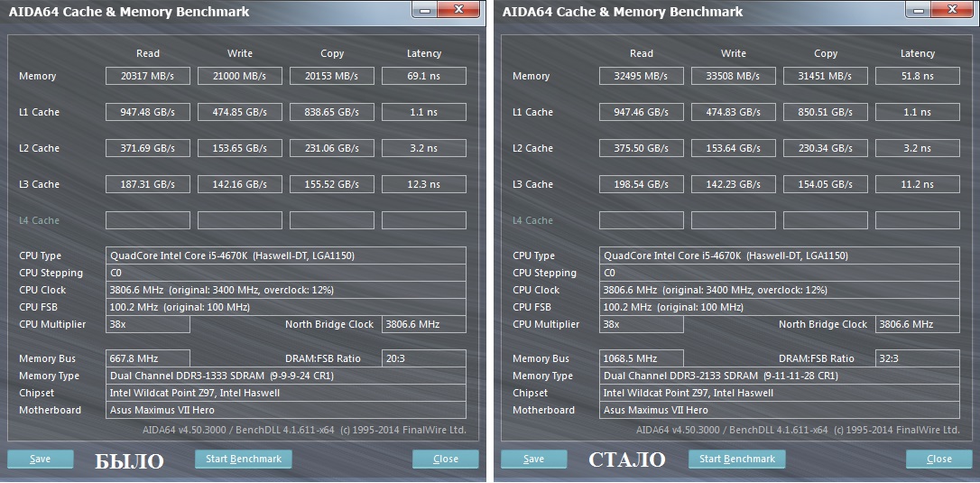Click L1 Cache Copy 850.51 GB/s

click(826, 112)
